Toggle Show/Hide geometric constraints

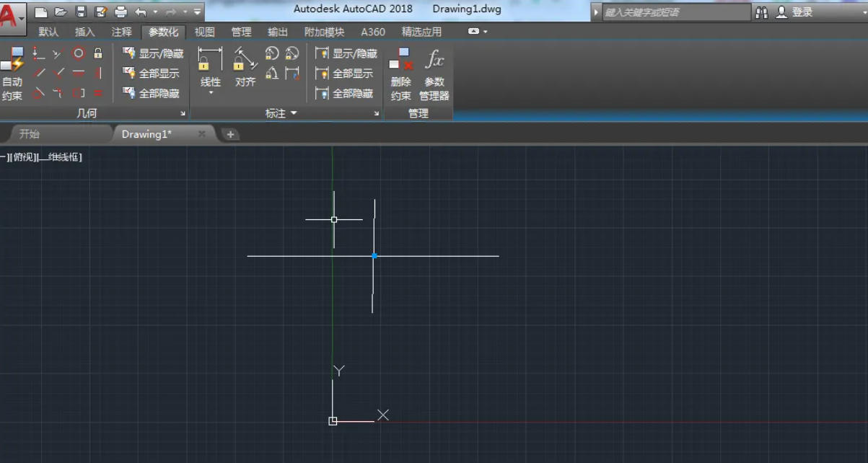155,53
